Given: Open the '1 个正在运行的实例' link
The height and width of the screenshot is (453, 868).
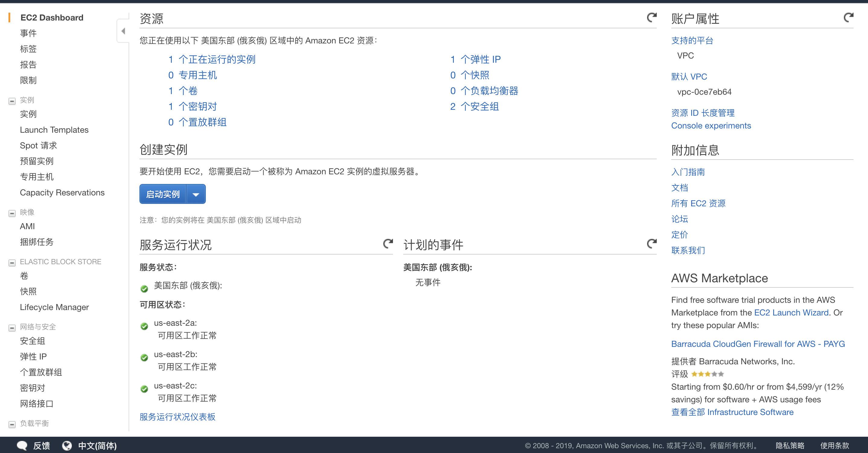Looking at the screenshot, I should (x=212, y=59).
